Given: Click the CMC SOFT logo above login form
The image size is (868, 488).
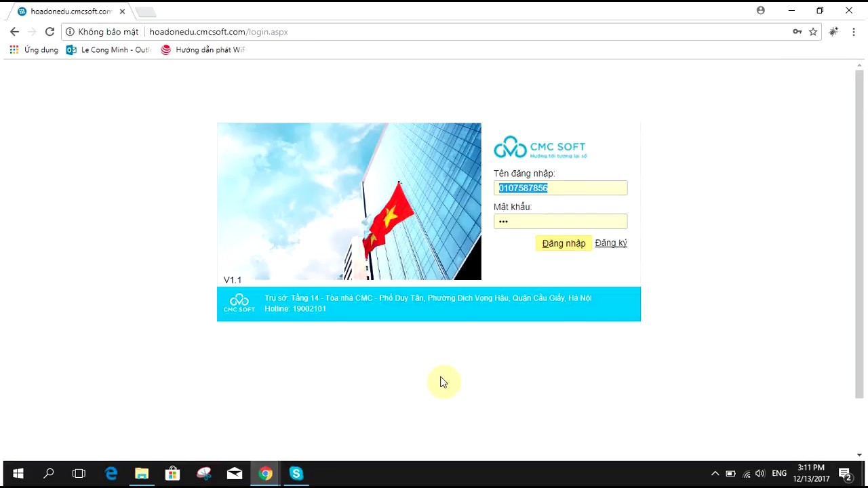Looking at the screenshot, I should (540, 147).
